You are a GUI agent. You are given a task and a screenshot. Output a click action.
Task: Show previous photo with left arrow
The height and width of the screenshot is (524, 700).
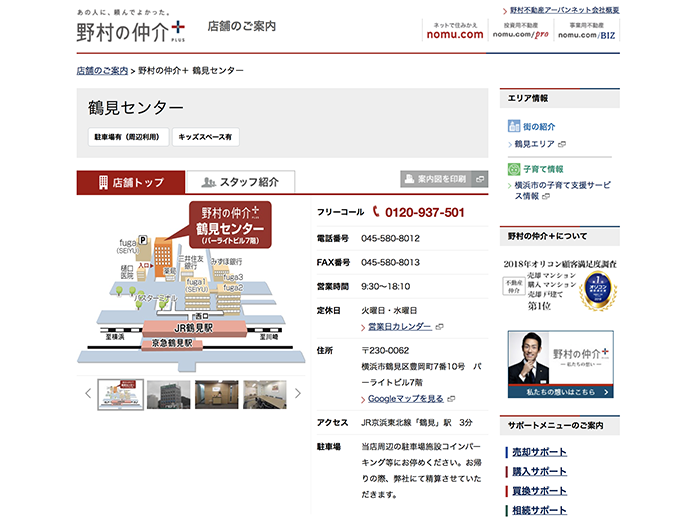[x=85, y=394]
